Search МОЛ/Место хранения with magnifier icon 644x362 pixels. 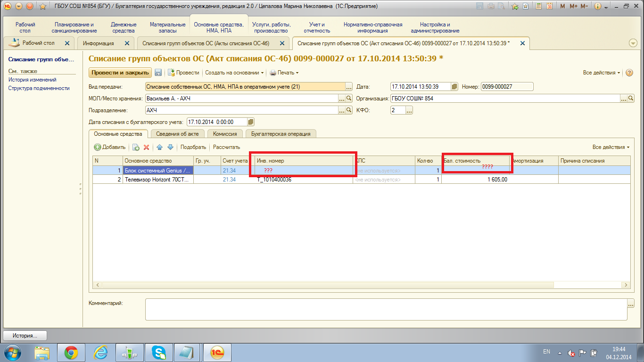[349, 99]
